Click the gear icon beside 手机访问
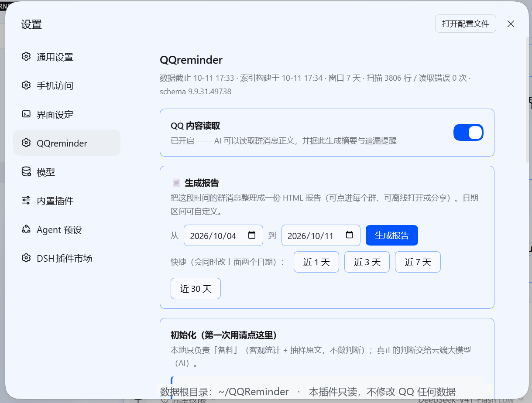The image size is (532, 403). pos(26,85)
